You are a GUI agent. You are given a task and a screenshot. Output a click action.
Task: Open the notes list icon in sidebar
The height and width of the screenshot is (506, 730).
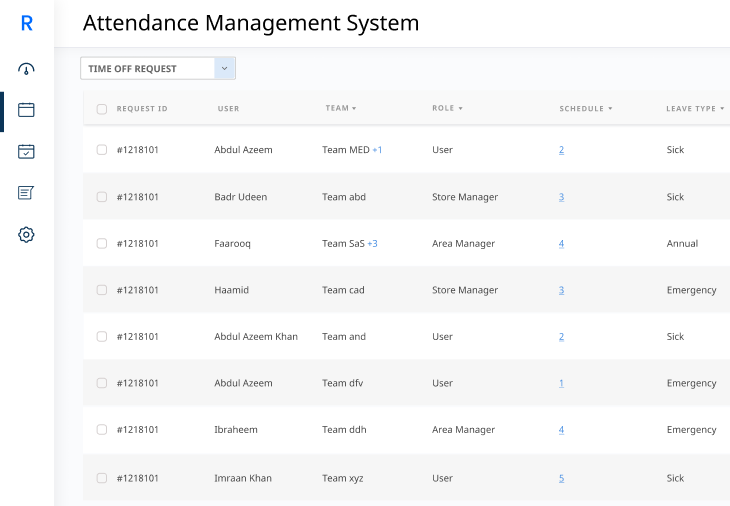coord(26,193)
